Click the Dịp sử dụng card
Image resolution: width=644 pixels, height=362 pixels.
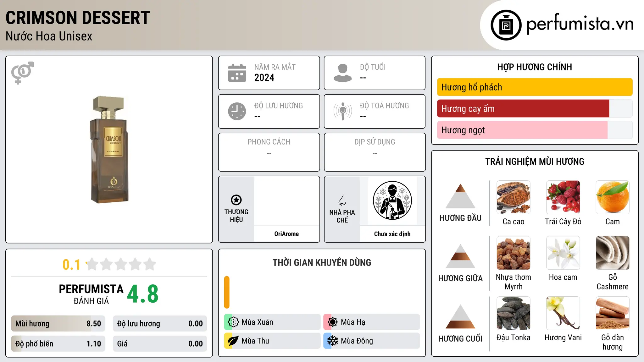375,152
